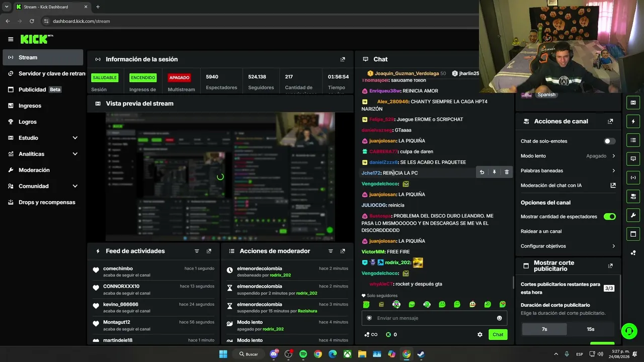Open Drops y recompensas in the sidebar
The image size is (644, 362).
43,202
